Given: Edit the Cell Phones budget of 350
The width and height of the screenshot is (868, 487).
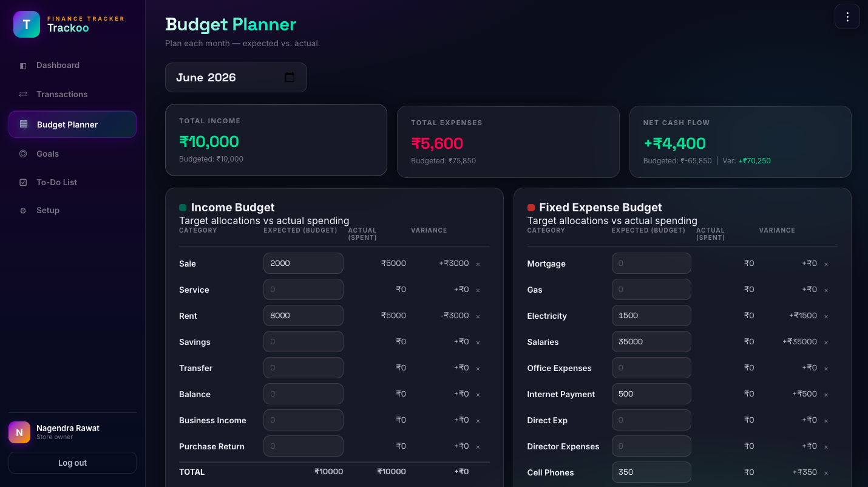Looking at the screenshot, I should tap(651, 472).
